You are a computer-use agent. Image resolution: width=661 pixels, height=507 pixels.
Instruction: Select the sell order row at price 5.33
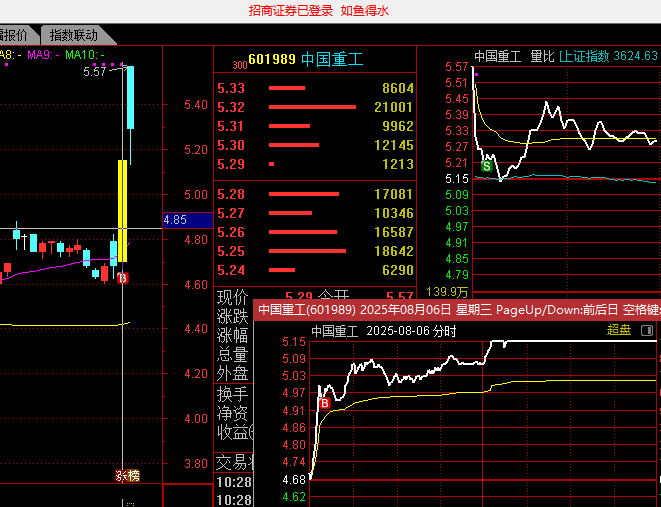point(315,88)
